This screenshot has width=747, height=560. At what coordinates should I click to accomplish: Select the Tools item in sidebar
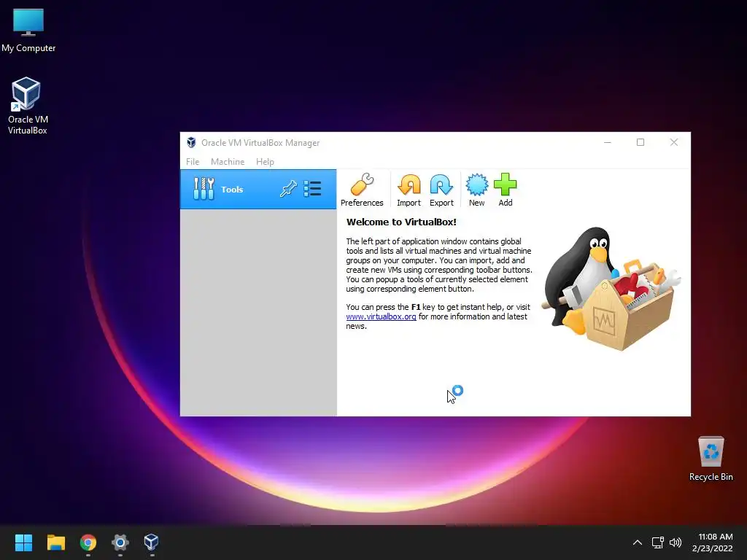click(258, 189)
